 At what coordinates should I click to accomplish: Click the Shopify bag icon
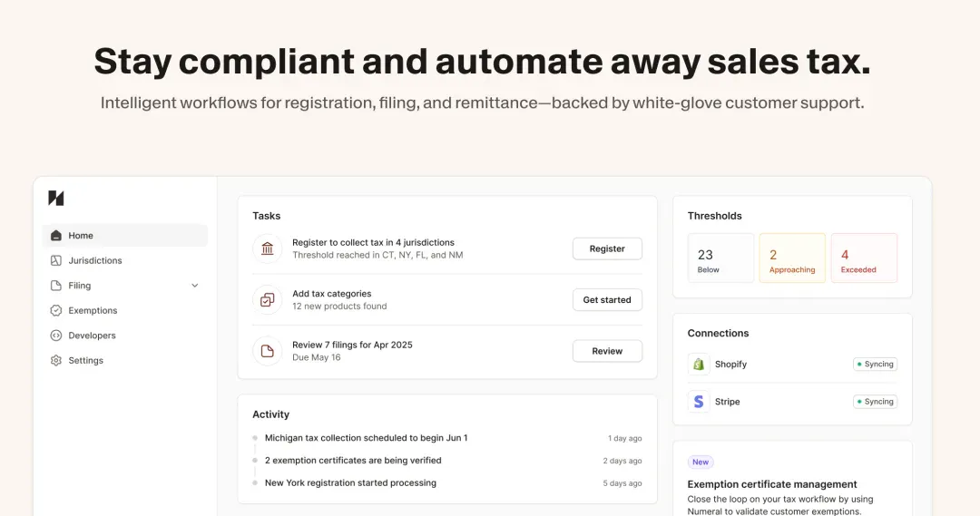coord(699,365)
